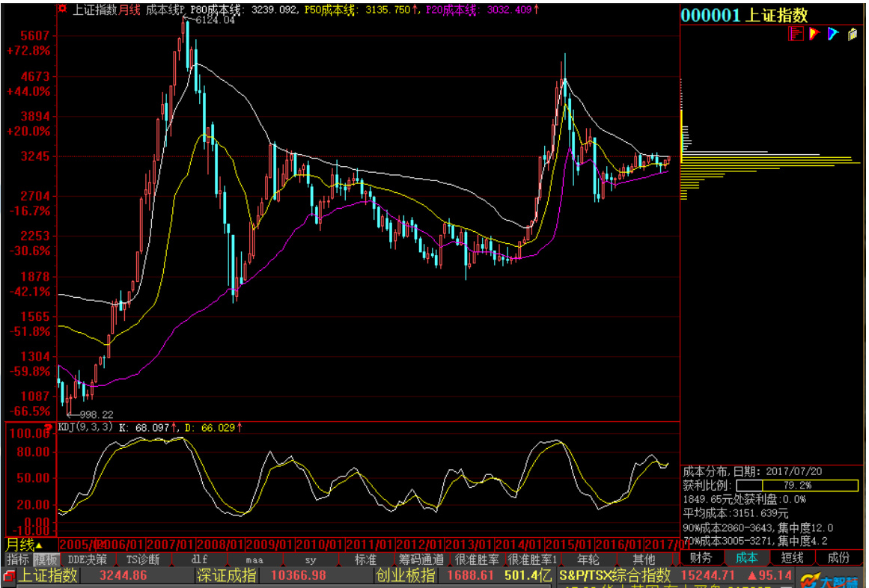Screen dimensions: 869x588
Task: Click the red-yellow flame chip icon
Action: tap(814, 34)
